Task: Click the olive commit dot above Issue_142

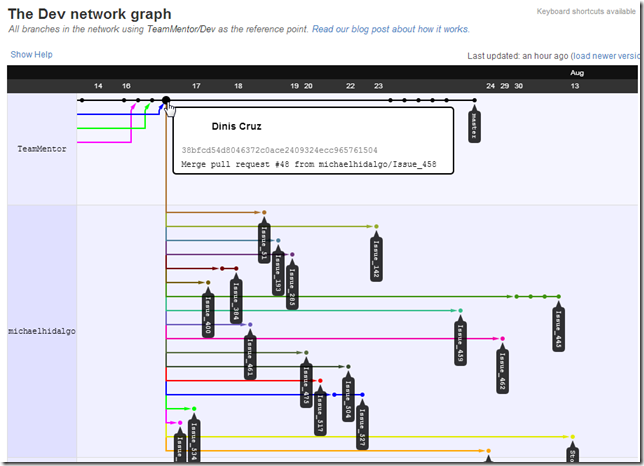Action: point(376,226)
